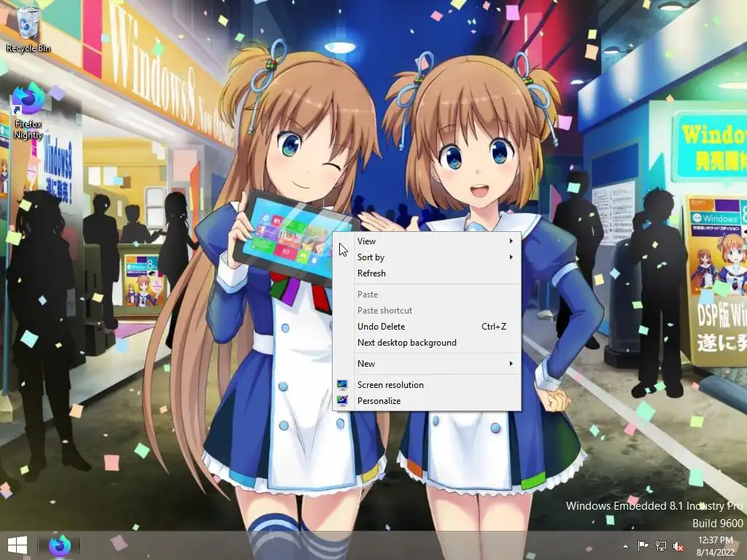
Task: Click the Screen resolution monitor icon
Action: pyautogui.click(x=342, y=385)
